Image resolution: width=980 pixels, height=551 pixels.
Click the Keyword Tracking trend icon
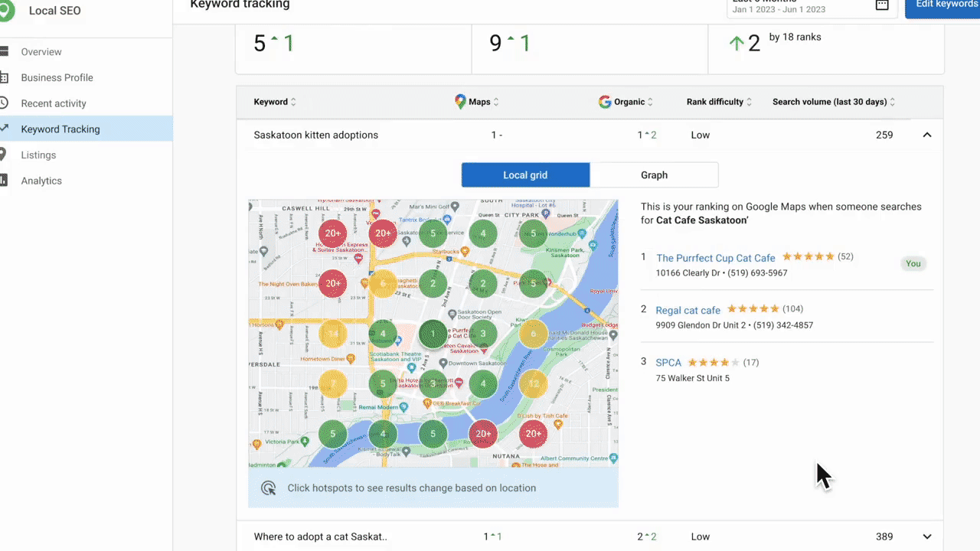point(4,129)
